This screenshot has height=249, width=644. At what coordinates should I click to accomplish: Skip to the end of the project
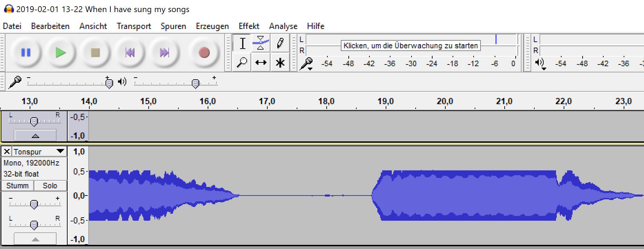point(165,52)
